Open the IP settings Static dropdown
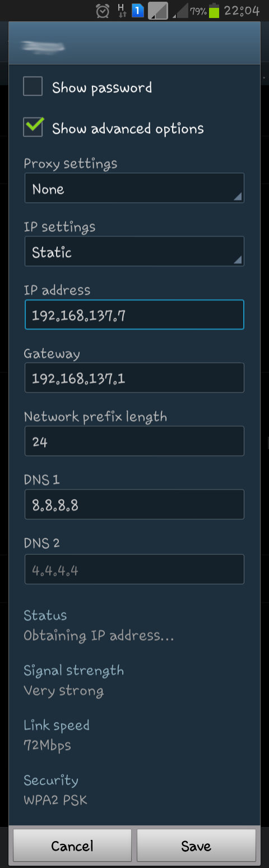 134,252
